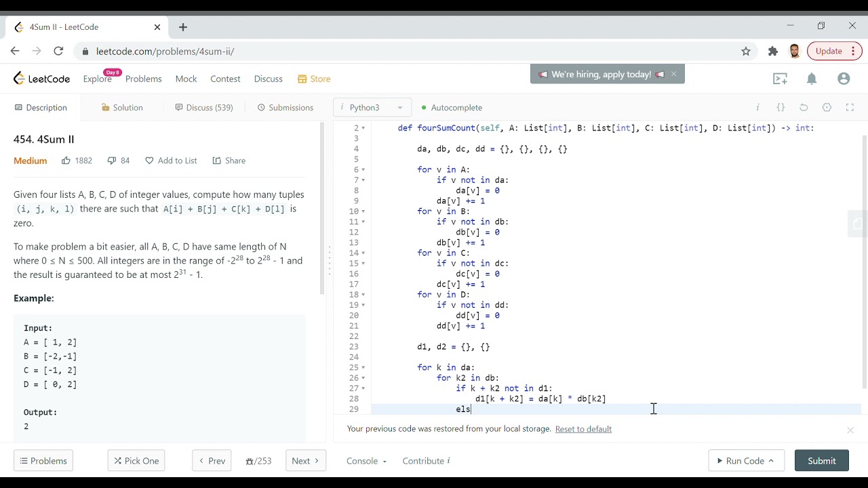This screenshot has width=868, height=488.
Task: Switch to the Description tab
Action: pos(41,107)
